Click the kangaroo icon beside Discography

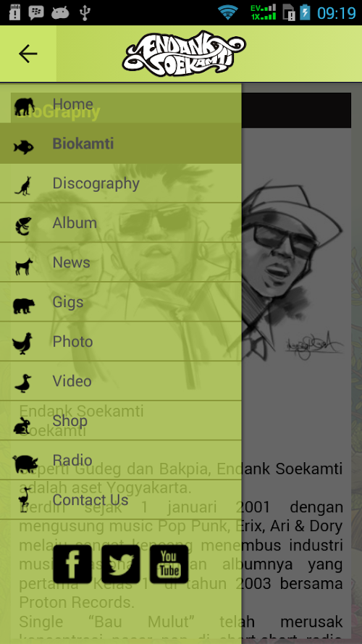coord(23,185)
